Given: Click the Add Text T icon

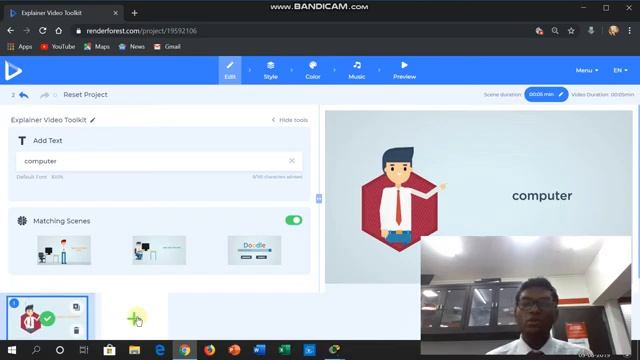Looking at the screenshot, I should click(x=22, y=141).
